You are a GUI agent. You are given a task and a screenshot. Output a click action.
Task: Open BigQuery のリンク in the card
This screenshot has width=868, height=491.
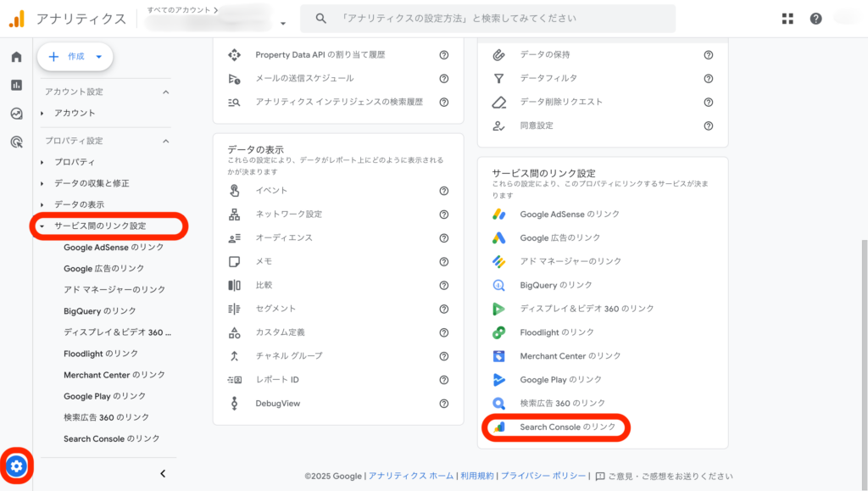pyautogui.click(x=556, y=285)
